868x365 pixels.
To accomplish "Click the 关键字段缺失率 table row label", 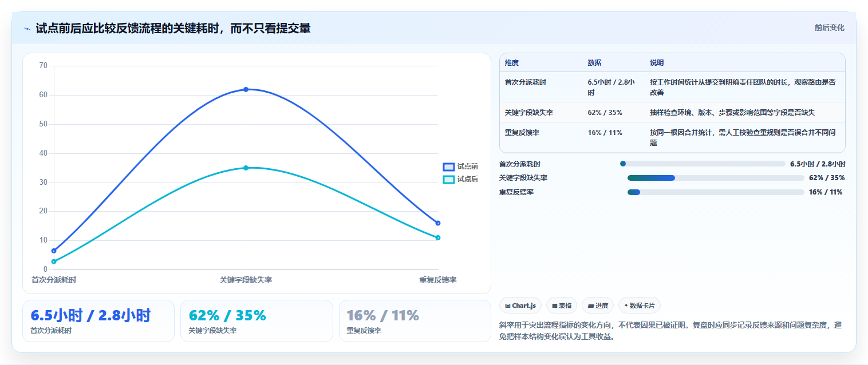I will (529, 113).
